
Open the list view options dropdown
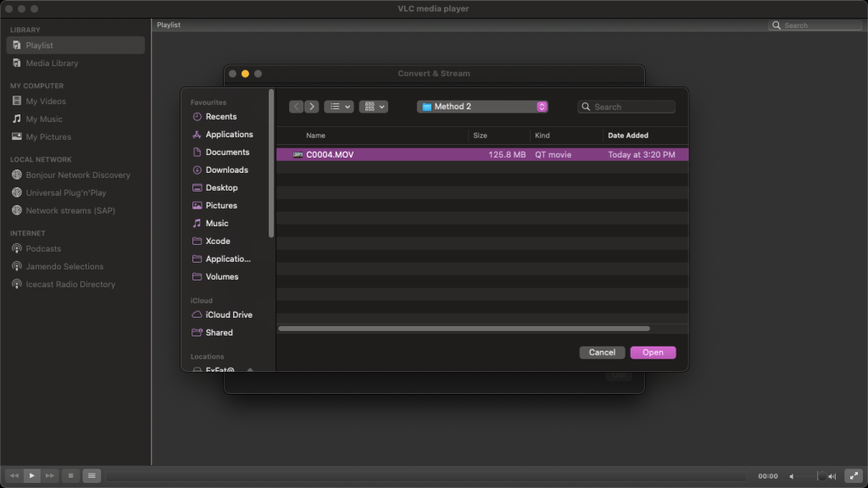tap(339, 106)
